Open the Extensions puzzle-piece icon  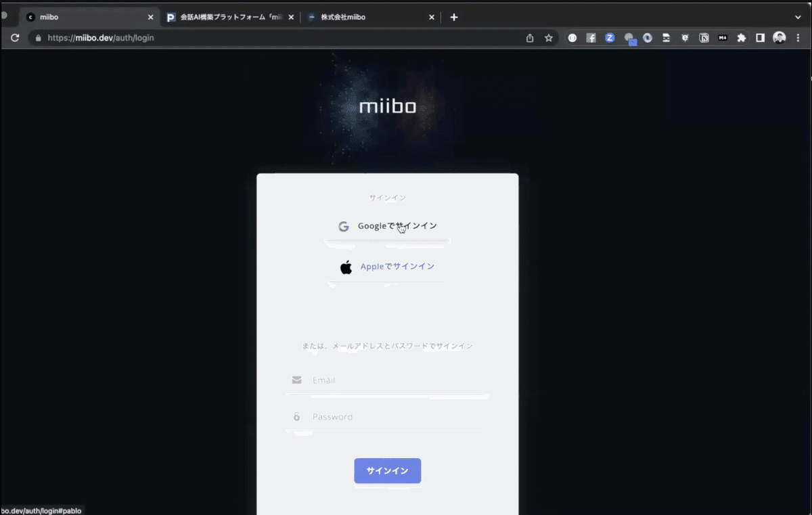coord(742,38)
